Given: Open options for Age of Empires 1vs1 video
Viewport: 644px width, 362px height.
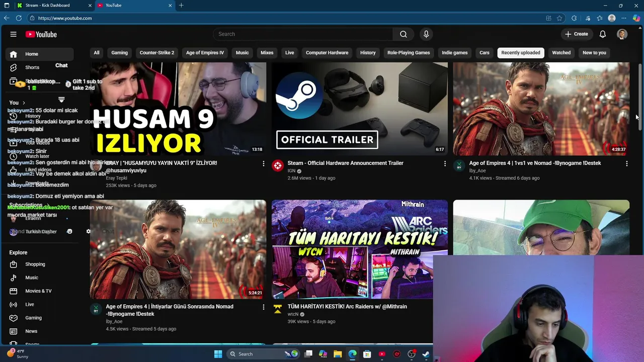Looking at the screenshot, I should tap(626, 164).
